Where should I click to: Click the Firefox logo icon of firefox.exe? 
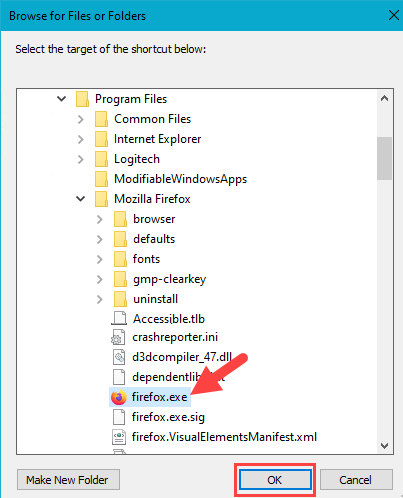119,397
